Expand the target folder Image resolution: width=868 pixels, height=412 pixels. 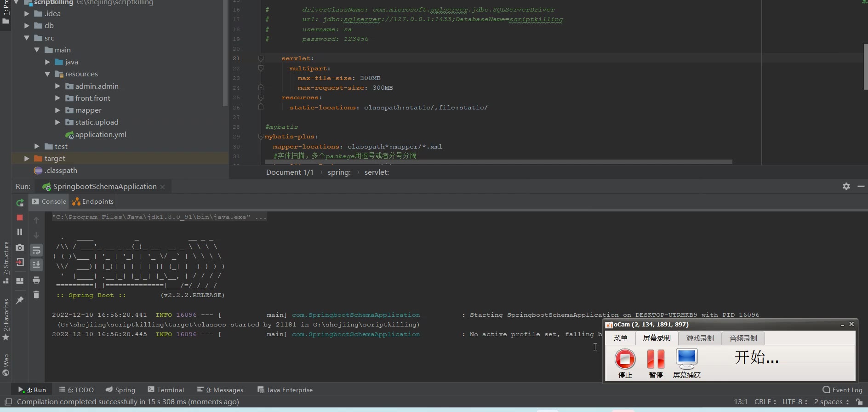coord(27,158)
